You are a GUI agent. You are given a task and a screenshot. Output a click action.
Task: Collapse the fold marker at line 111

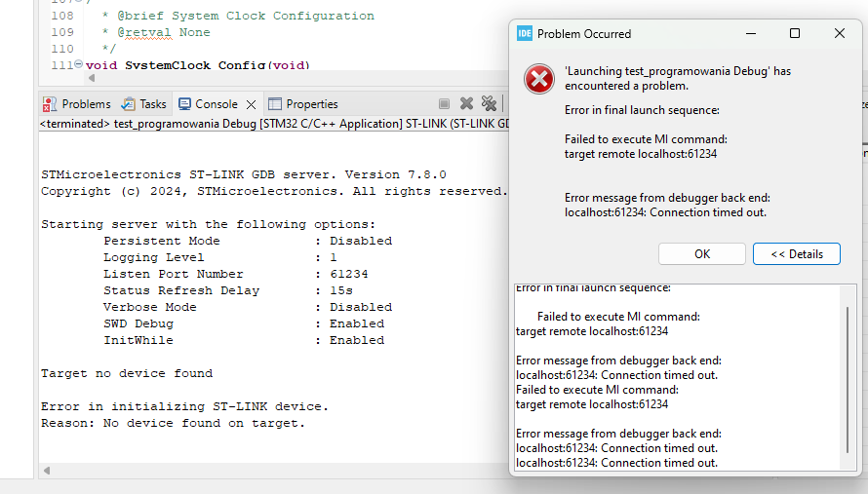click(x=79, y=64)
